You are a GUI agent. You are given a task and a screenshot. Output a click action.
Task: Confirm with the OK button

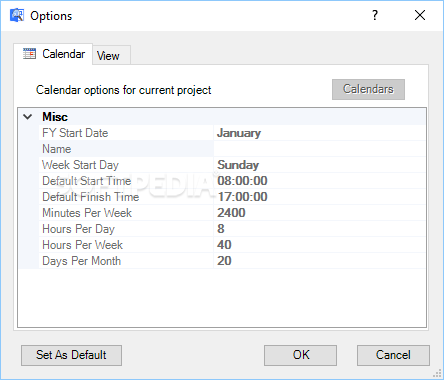pos(300,355)
